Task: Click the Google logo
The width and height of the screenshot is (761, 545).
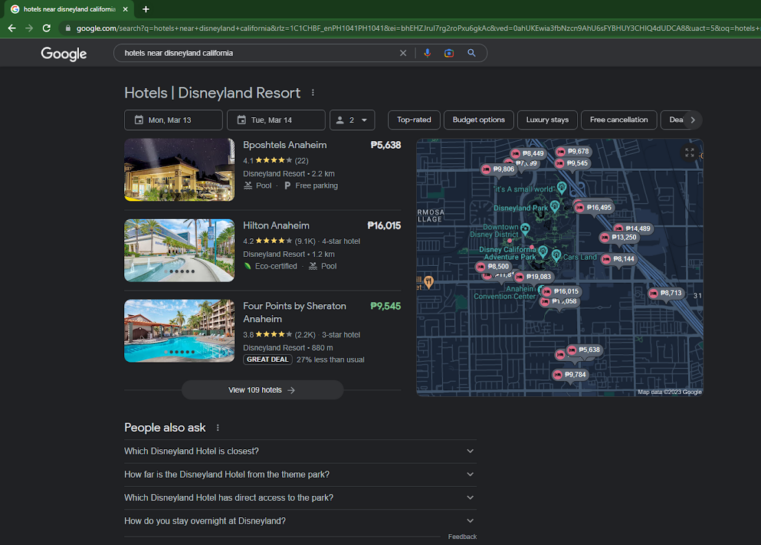Action: pos(64,53)
